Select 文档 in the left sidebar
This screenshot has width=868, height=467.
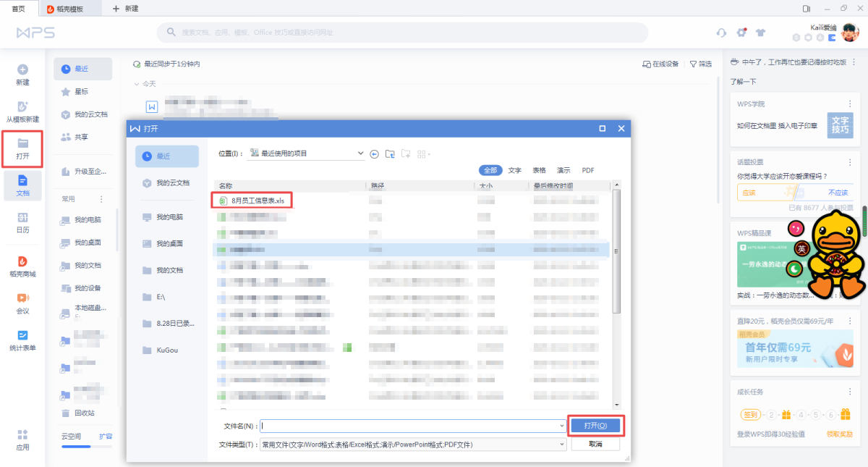click(x=22, y=185)
